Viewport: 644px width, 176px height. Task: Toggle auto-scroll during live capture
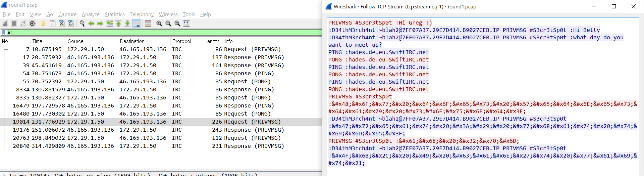click(137, 24)
